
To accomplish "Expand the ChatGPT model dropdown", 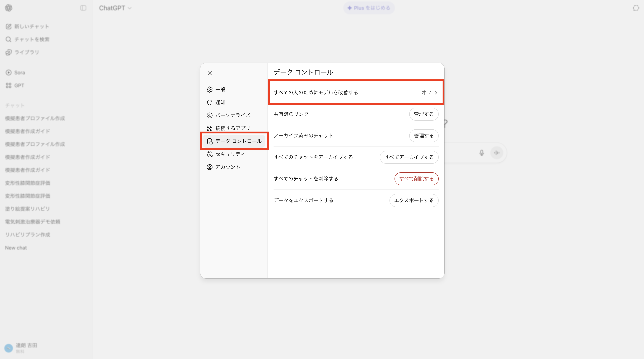I will coord(115,8).
